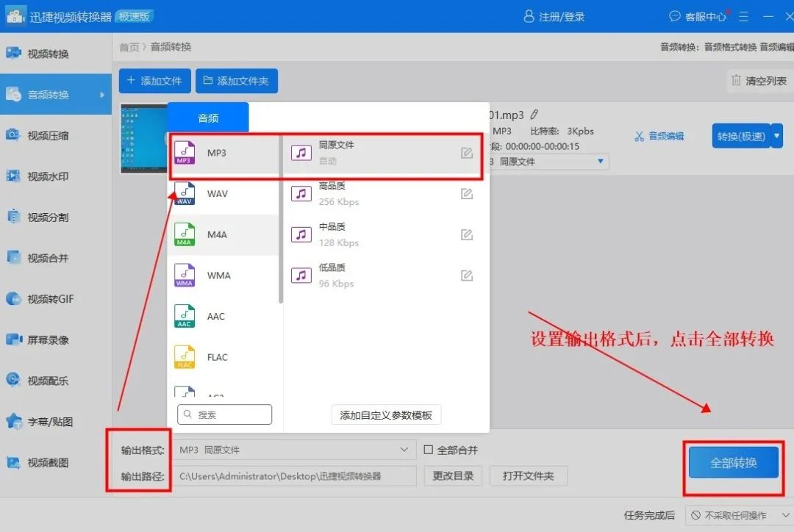Click 更改目录 button
Viewport: 794px width, 532px height.
pyautogui.click(x=453, y=476)
